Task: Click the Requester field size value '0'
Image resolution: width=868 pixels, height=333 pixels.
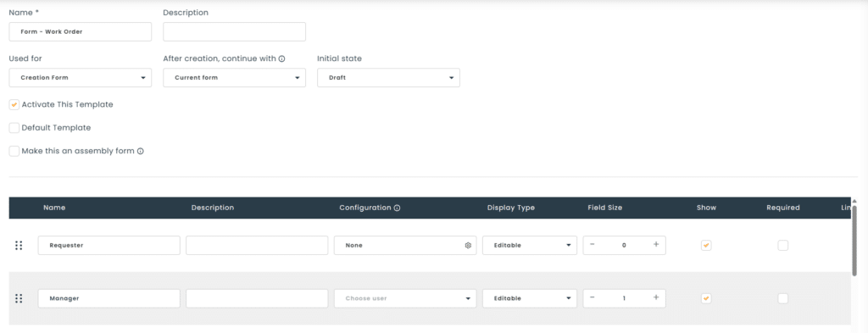Action: click(x=624, y=245)
